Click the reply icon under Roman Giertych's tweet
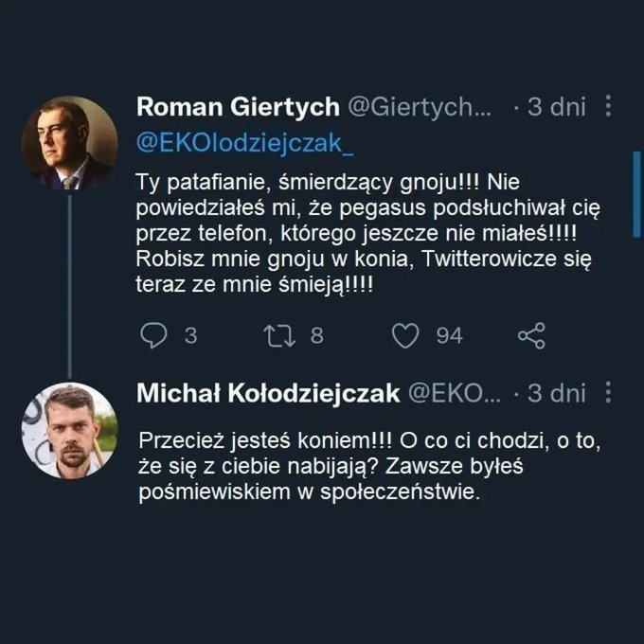 pos(152,335)
